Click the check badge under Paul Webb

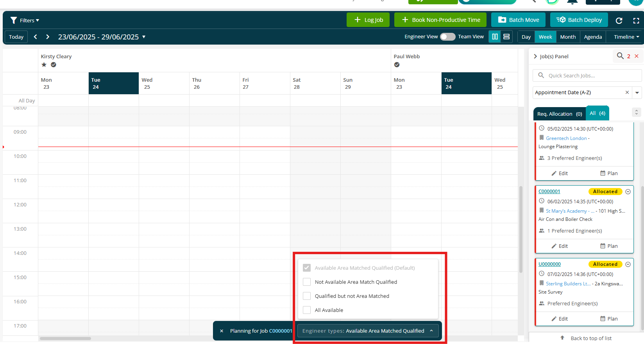click(x=397, y=65)
